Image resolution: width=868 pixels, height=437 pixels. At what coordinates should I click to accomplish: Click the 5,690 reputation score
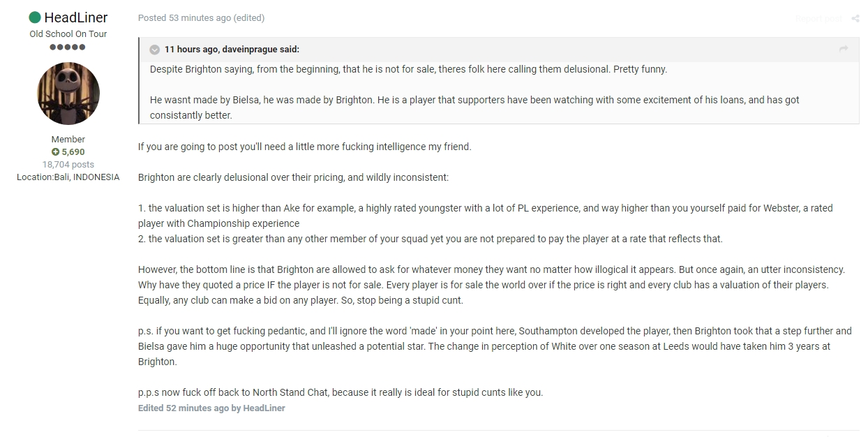click(x=73, y=152)
